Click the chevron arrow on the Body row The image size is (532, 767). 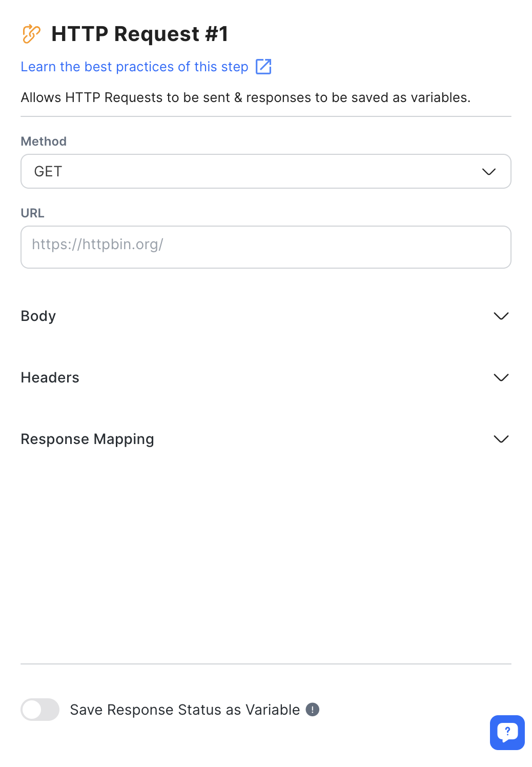501,316
